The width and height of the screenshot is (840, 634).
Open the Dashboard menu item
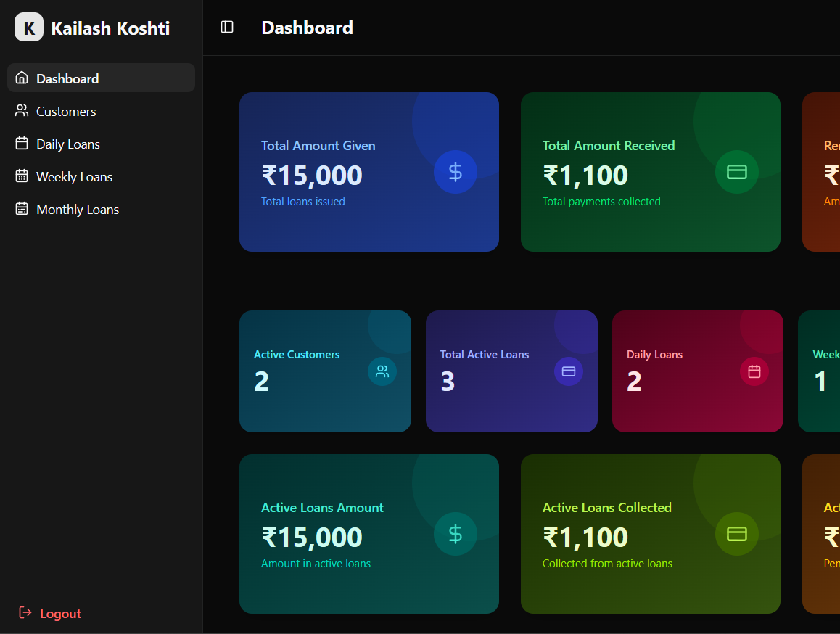click(102, 78)
